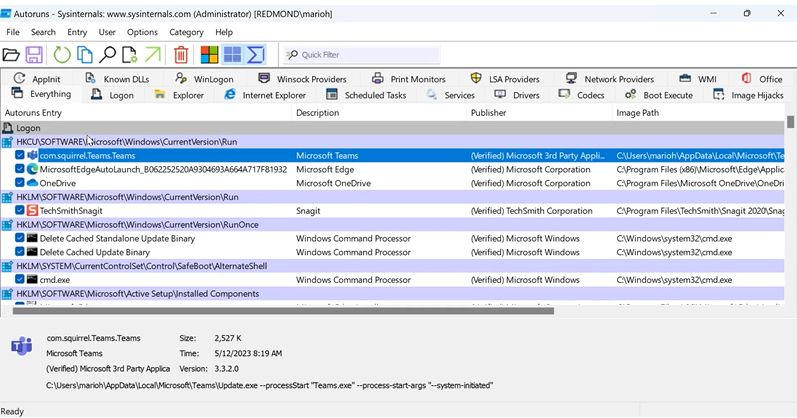Uncheck the cmd.exe entry checkbox
Viewport: 797px width, 418px height.
click(x=20, y=279)
